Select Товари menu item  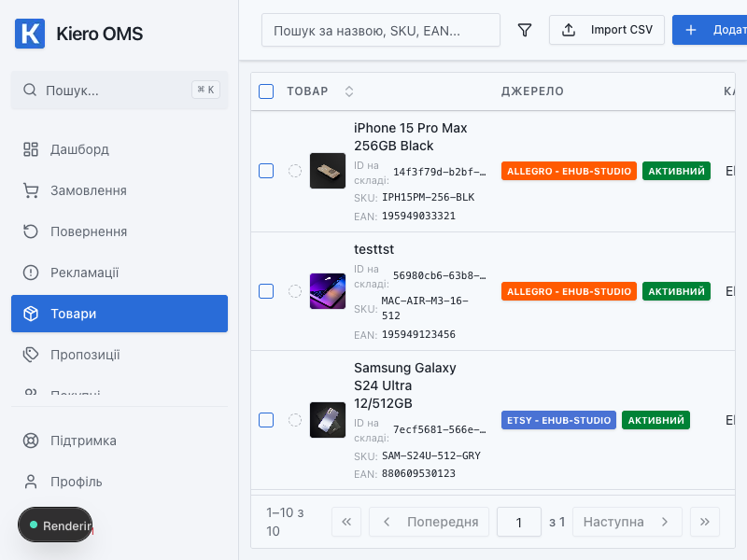(120, 314)
